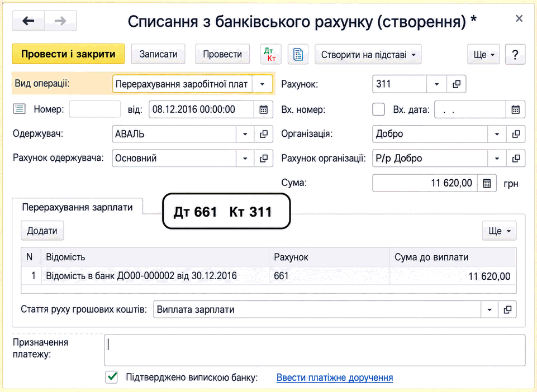Click the Одержувач field with АВАЛЬ

point(174,134)
